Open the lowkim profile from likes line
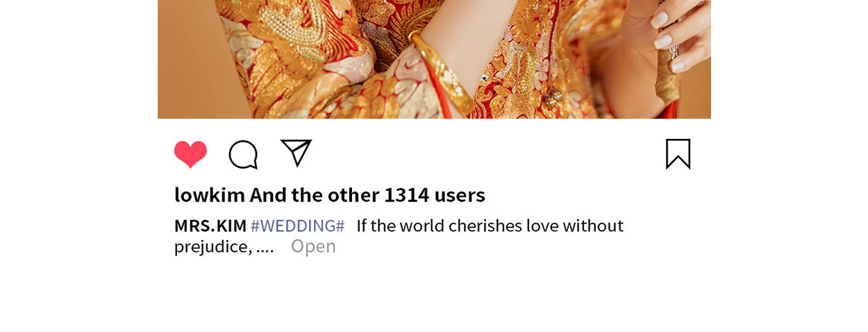This screenshot has width=868, height=332. click(x=210, y=194)
